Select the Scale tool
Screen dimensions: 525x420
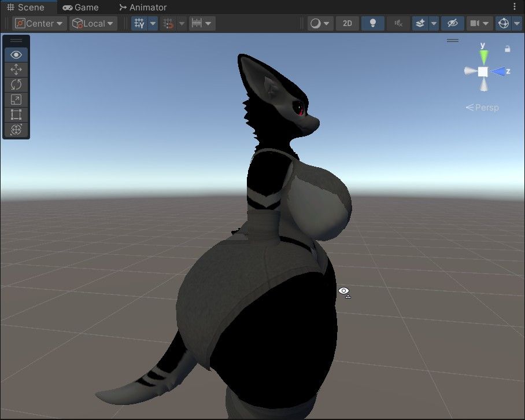click(x=16, y=100)
